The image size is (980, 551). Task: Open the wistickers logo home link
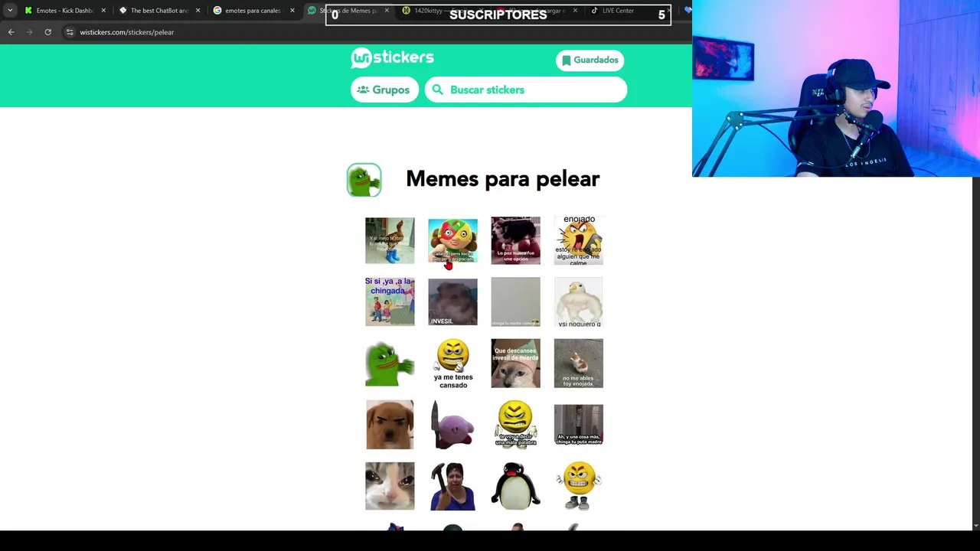coord(392,58)
